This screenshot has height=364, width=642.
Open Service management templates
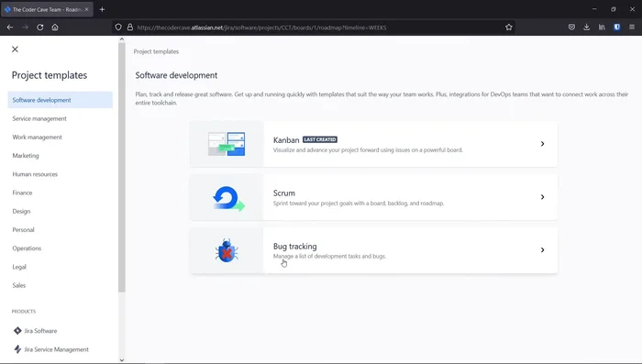click(39, 118)
